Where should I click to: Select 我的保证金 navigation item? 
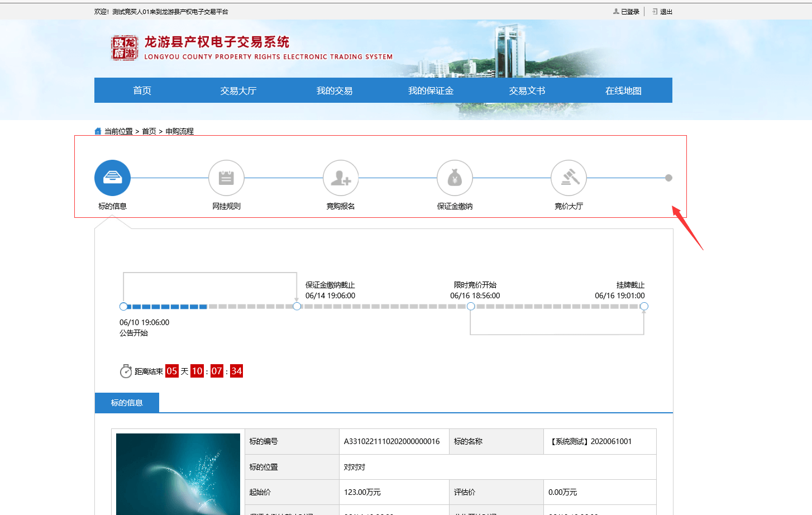coord(431,90)
